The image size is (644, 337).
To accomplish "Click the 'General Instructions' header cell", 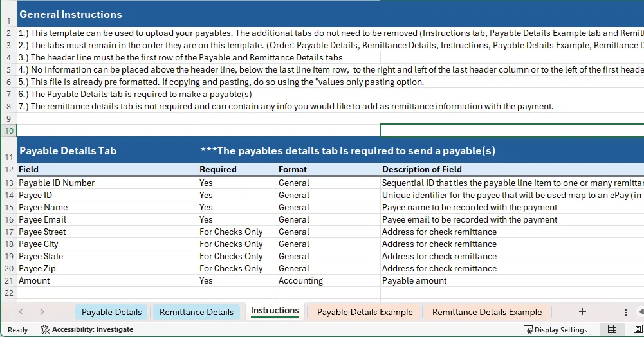I will coord(71,14).
